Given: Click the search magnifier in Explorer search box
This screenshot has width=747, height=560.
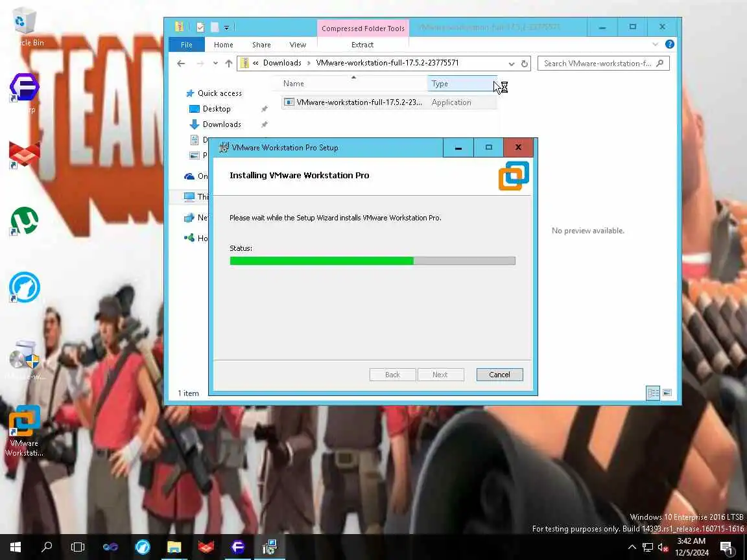Looking at the screenshot, I should point(660,64).
